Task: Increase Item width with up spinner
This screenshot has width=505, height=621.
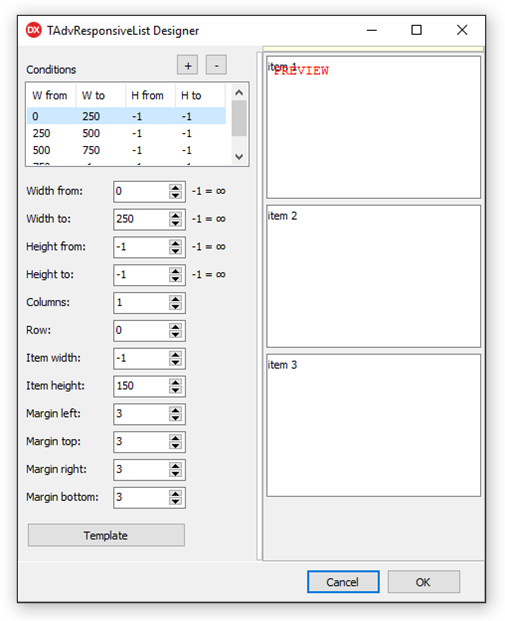Action: tap(175, 354)
